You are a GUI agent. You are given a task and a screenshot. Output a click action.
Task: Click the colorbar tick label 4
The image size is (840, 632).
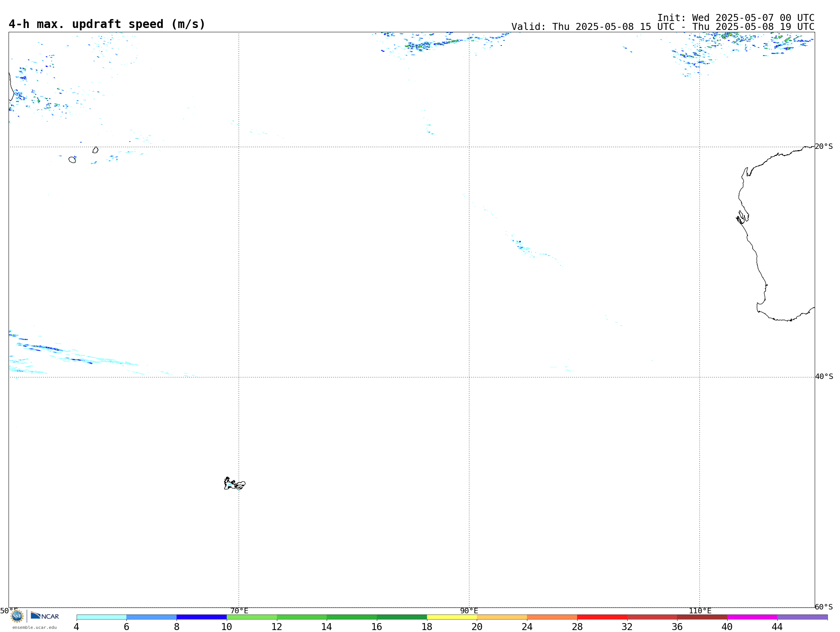[x=76, y=627]
